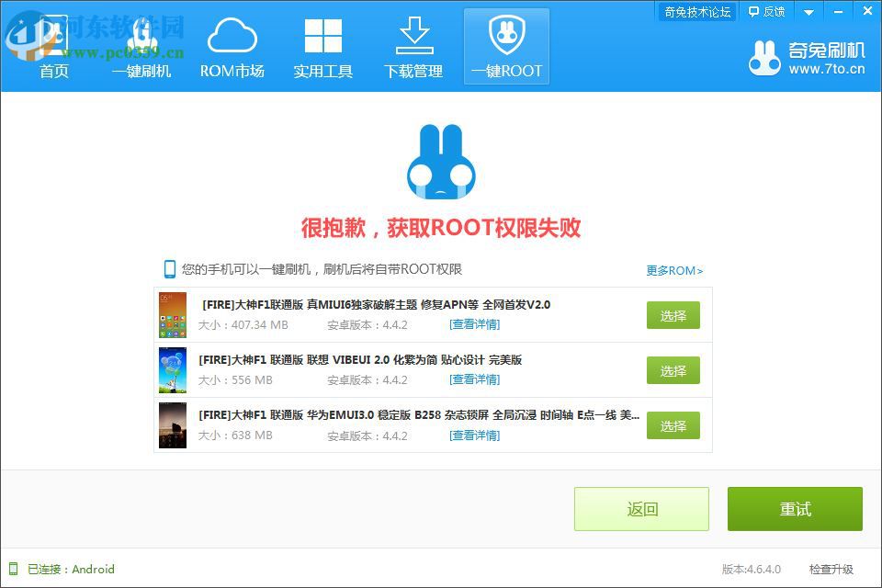This screenshot has width=882, height=588.
Task: Click 选择 for the VIBEUI 2.0 ROM
Action: tap(673, 369)
